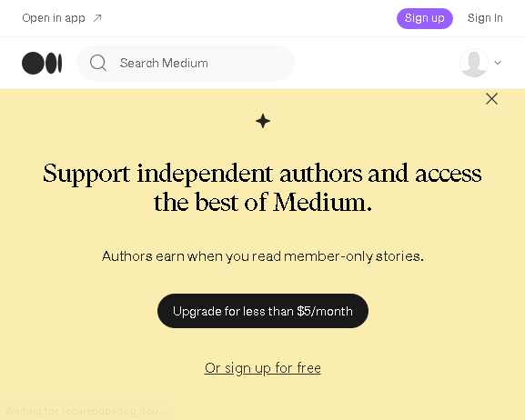525x420 pixels.
Task: Click the arrow icon beside Open in app
Action: pos(97,18)
